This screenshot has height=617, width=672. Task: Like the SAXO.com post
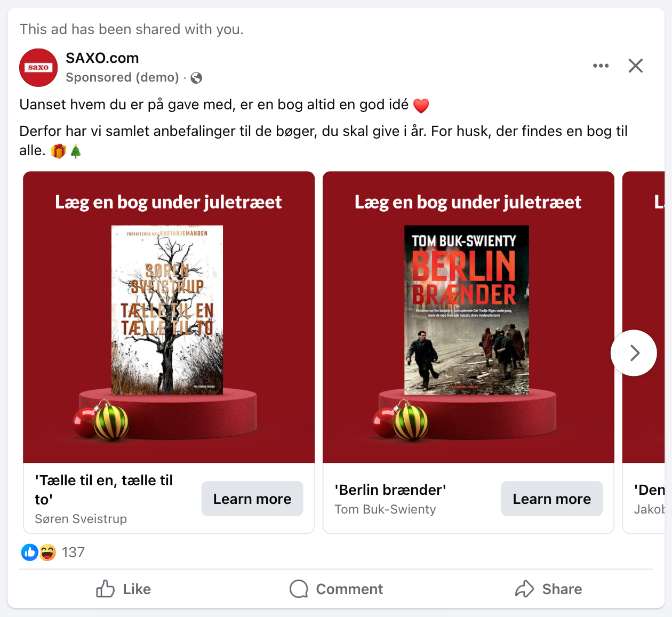click(x=123, y=589)
